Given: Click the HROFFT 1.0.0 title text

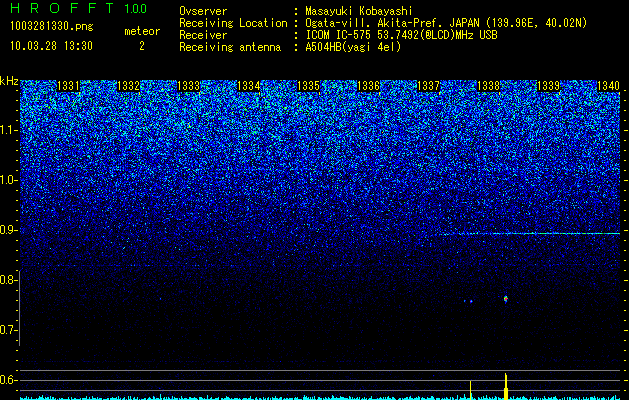Looking at the screenshot, I should coord(79,8).
